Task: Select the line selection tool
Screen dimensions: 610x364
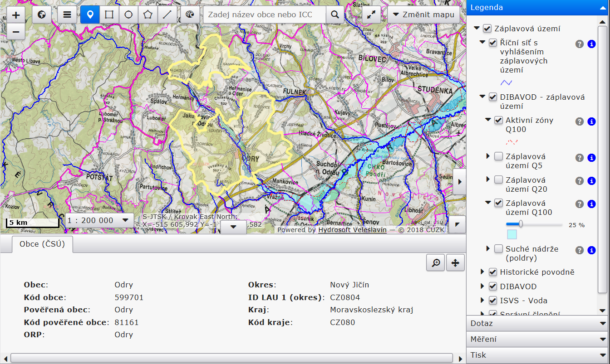Action: click(x=167, y=15)
